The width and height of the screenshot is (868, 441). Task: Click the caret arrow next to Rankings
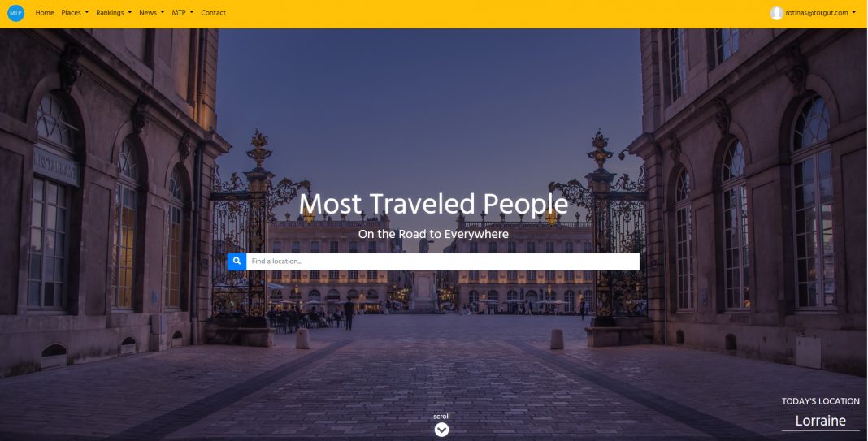pos(129,13)
